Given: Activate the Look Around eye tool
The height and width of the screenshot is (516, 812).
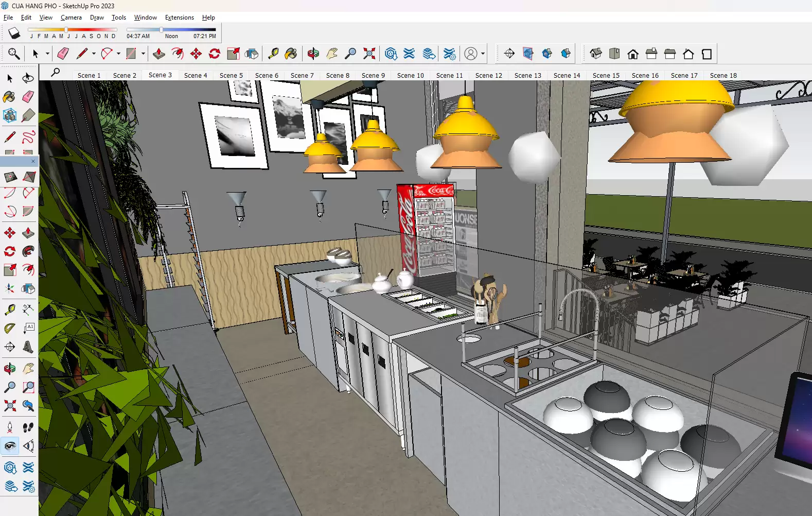Looking at the screenshot, I should coord(10,446).
